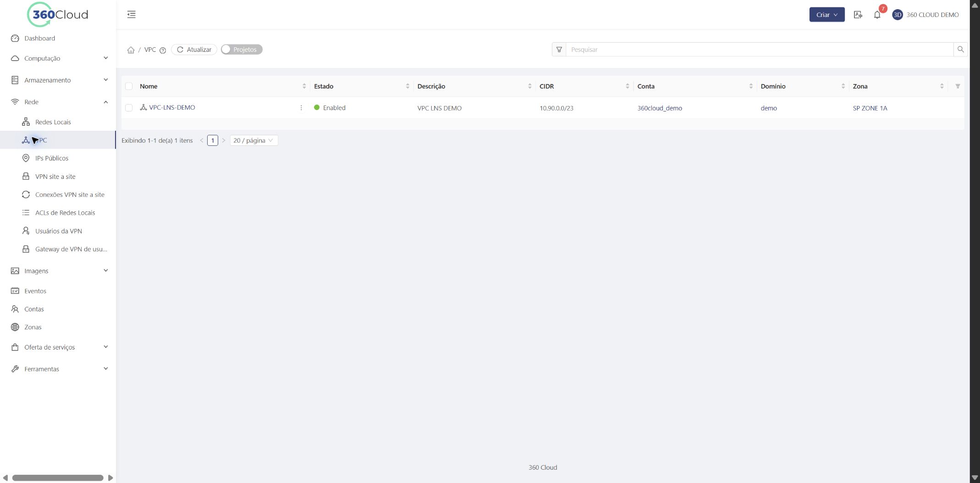Viewport: 980px width, 483px height.
Task: Click the Atualizar button
Action: click(x=194, y=50)
